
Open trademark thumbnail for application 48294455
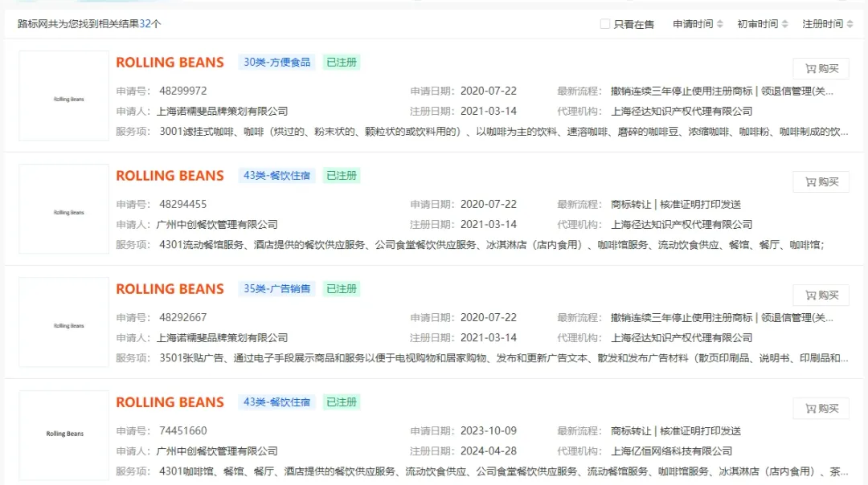[x=63, y=209]
